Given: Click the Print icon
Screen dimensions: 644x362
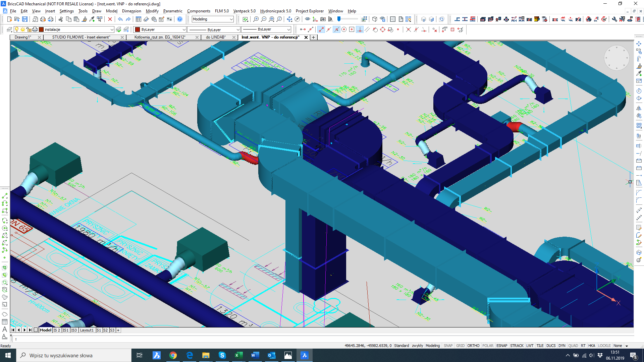Looking at the screenshot, I should coord(43,19).
